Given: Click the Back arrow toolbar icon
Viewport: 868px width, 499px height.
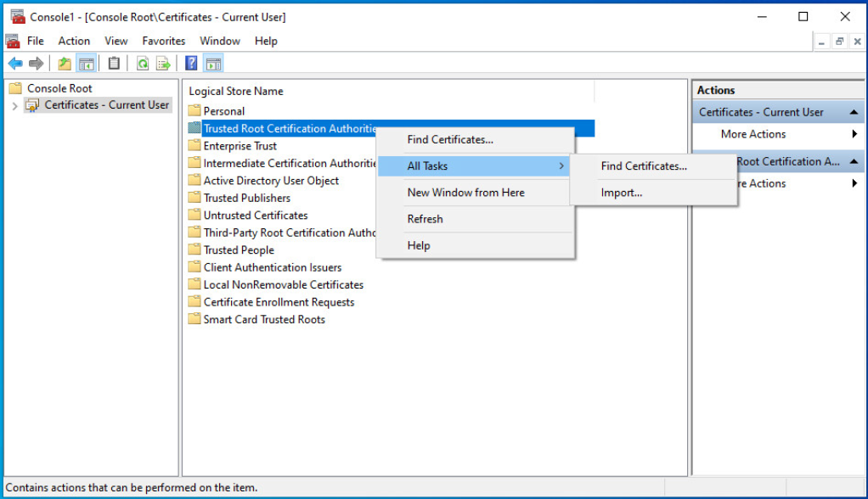Looking at the screenshot, I should point(15,64).
